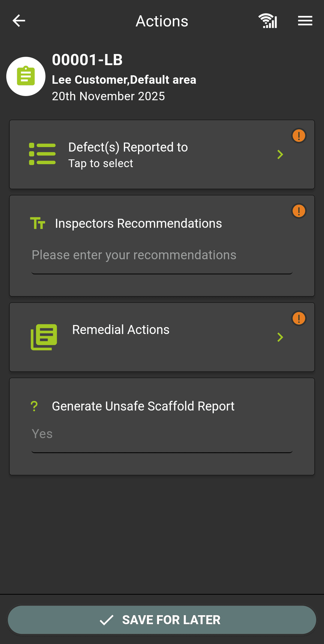Select the 'Tap to select' option
The image size is (324, 644).
(101, 164)
